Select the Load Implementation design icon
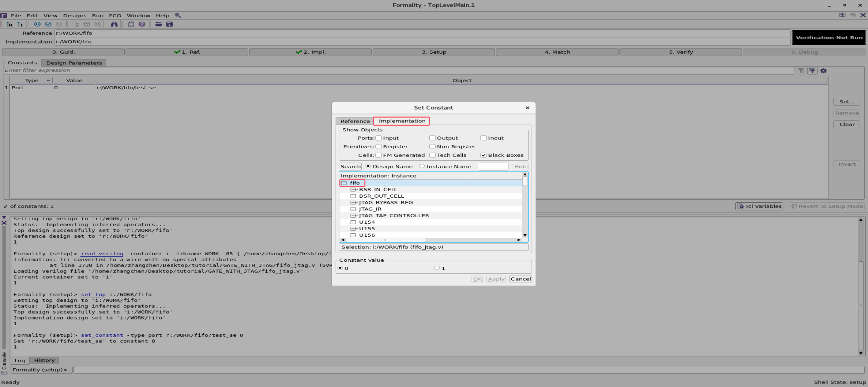The image size is (868, 387). (20, 24)
